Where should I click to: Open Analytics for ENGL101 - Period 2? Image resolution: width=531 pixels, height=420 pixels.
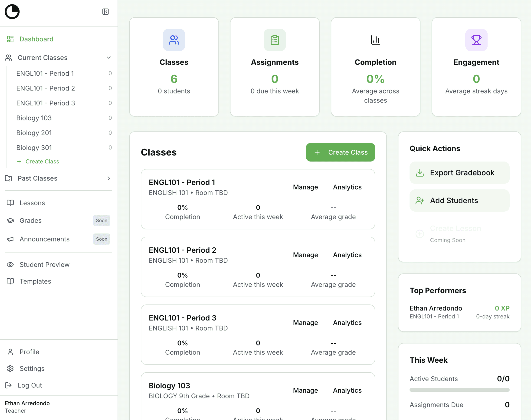click(347, 255)
